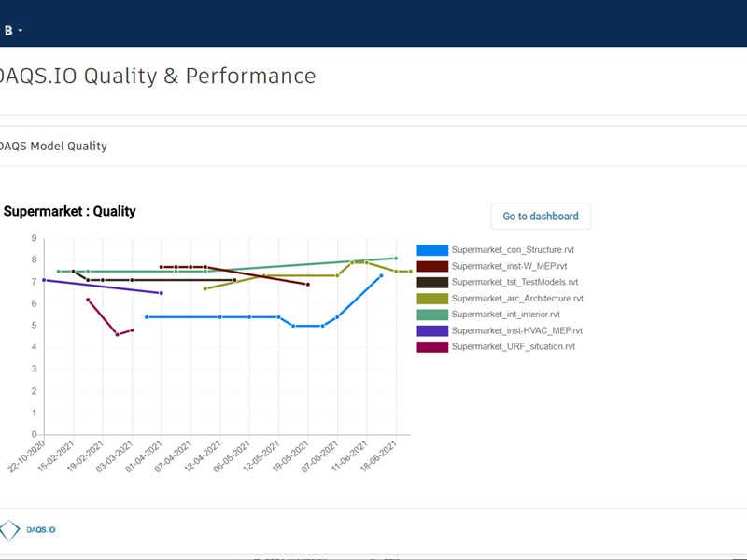
Task: Toggle the Supermarket_int_interior.rvt legend label
Action: (505, 315)
